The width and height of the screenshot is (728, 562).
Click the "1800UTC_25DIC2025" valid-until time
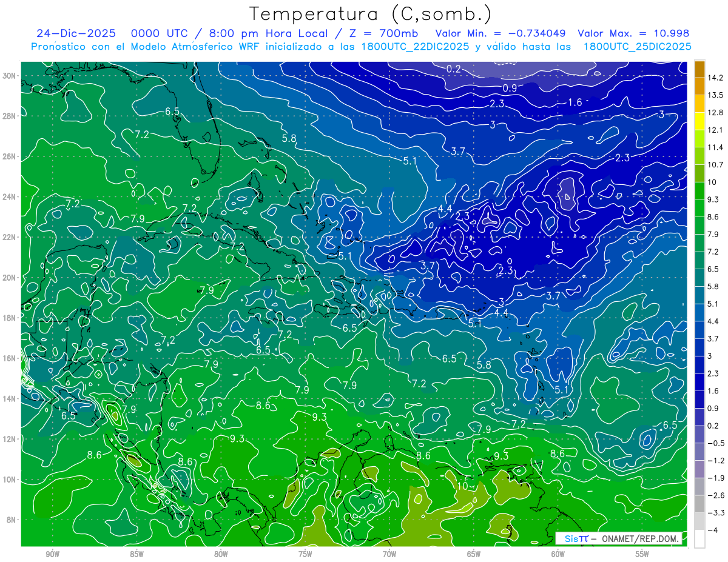pyautogui.click(x=637, y=47)
